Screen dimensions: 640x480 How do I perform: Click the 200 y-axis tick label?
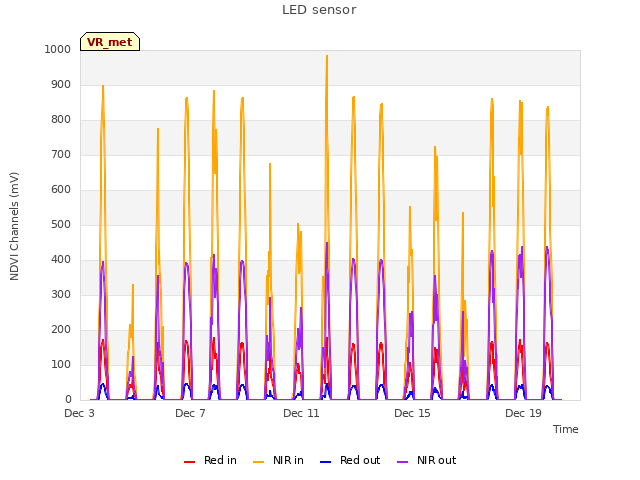[61, 330]
